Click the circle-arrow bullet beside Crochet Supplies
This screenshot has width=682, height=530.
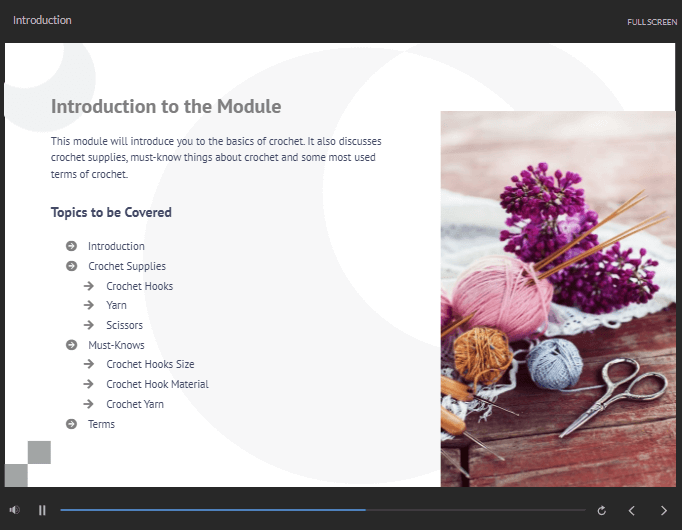click(x=71, y=266)
